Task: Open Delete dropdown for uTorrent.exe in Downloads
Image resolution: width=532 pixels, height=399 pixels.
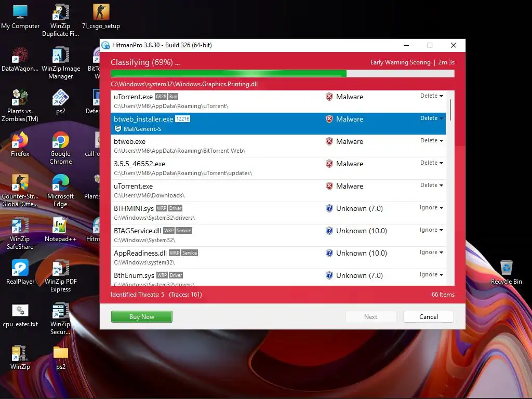Action: pos(432,185)
